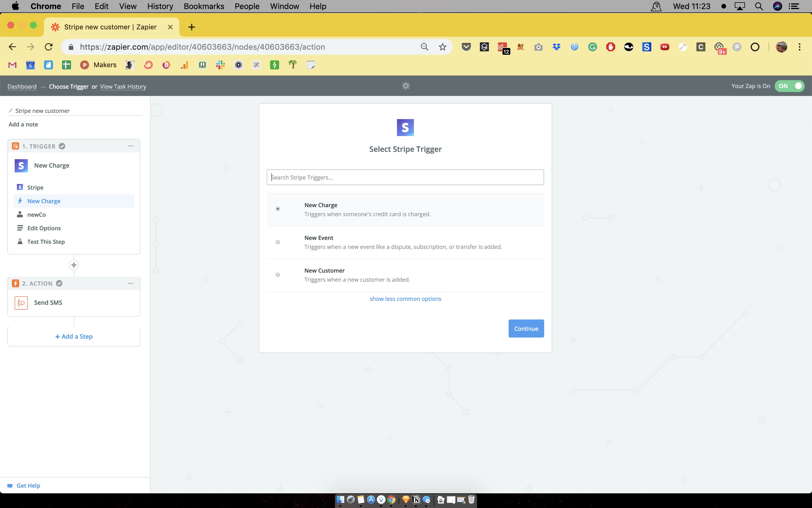The height and width of the screenshot is (508, 812).
Task: Select the New Charge trigger radio button
Action: pos(278,209)
